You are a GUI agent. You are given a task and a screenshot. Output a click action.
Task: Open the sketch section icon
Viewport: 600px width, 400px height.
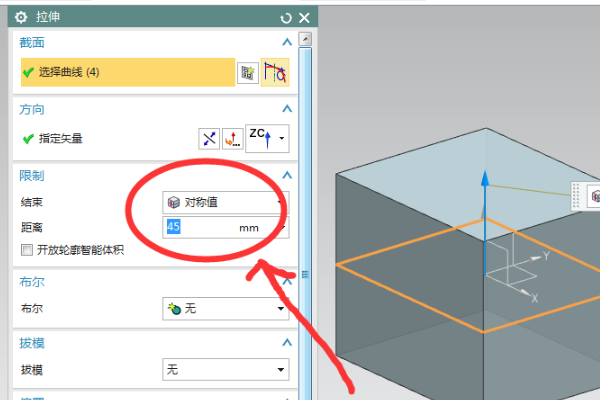tap(248, 73)
